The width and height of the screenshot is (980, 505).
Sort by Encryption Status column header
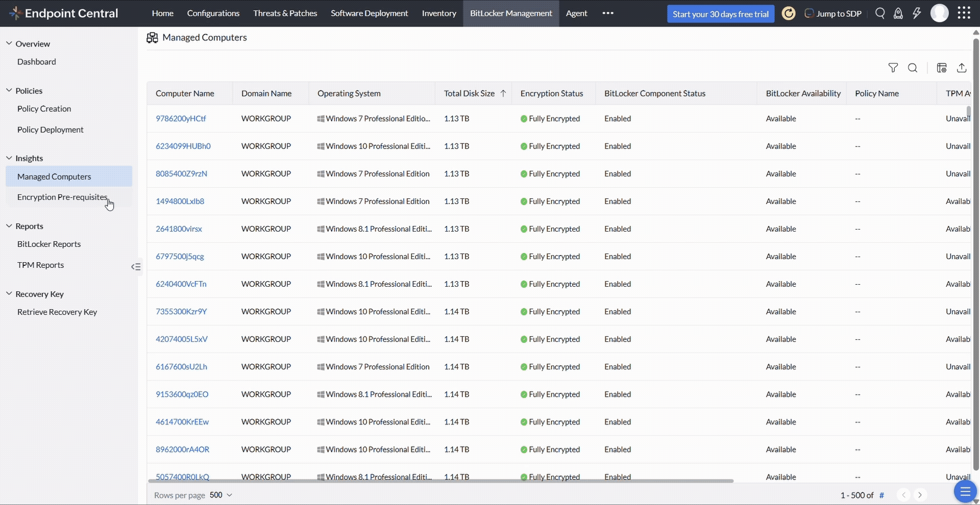tap(552, 93)
